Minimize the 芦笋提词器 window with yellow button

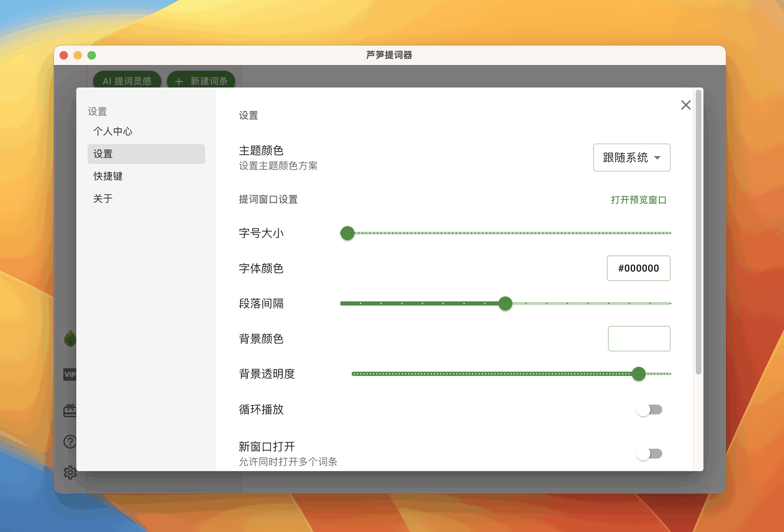click(x=78, y=55)
